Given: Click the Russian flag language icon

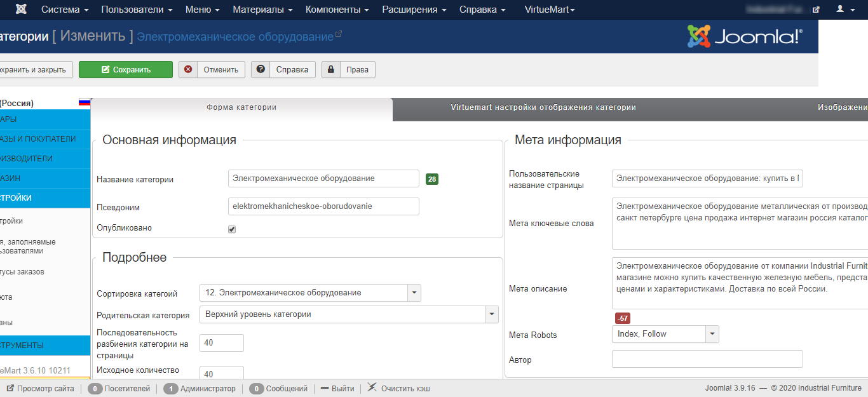Looking at the screenshot, I should tap(84, 102).
